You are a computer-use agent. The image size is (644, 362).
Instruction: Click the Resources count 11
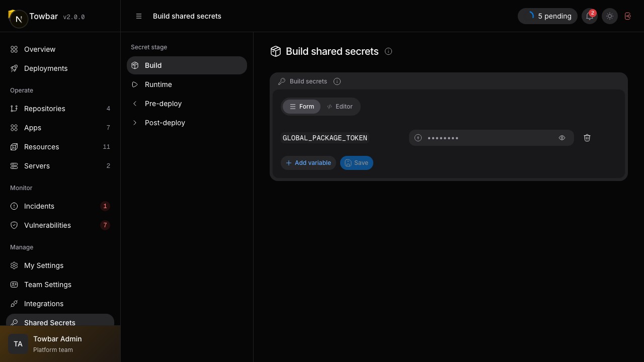pos(106,147)
